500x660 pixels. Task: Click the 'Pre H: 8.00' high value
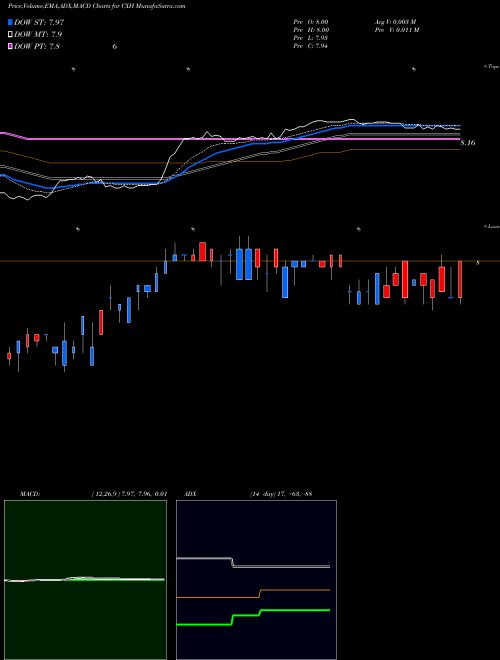tap(311, 30)
